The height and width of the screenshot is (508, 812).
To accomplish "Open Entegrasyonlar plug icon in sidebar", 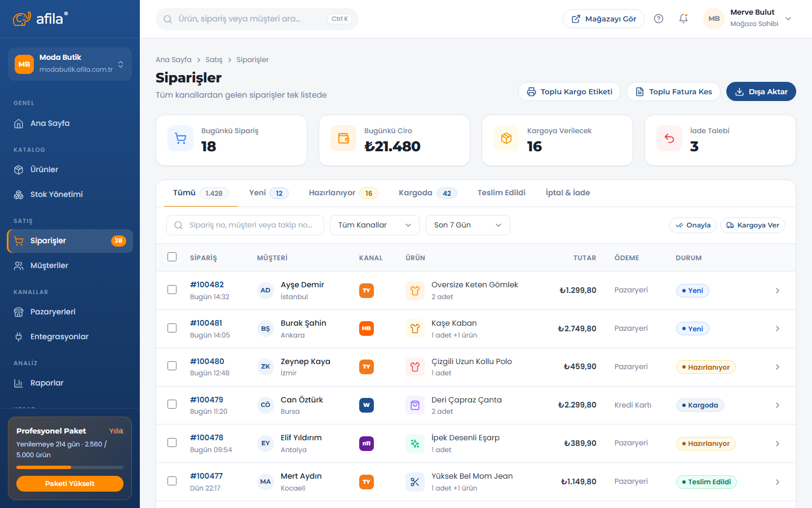I will coord(19,336).
